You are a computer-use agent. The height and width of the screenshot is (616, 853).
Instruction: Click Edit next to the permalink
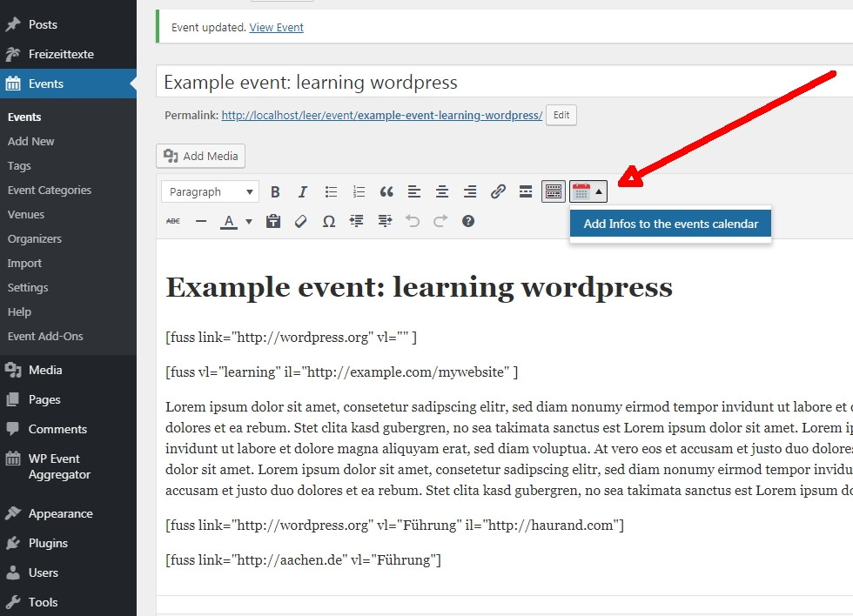[561, 115]
